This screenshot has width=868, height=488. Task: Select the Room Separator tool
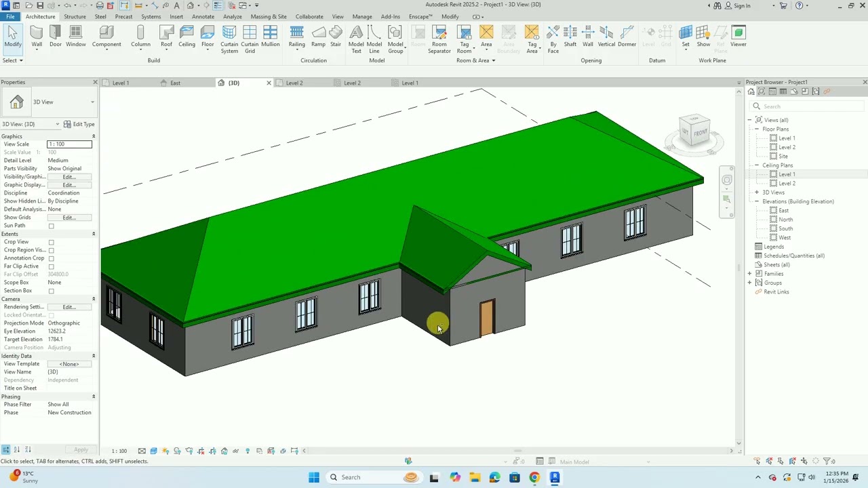coord(439,39)
